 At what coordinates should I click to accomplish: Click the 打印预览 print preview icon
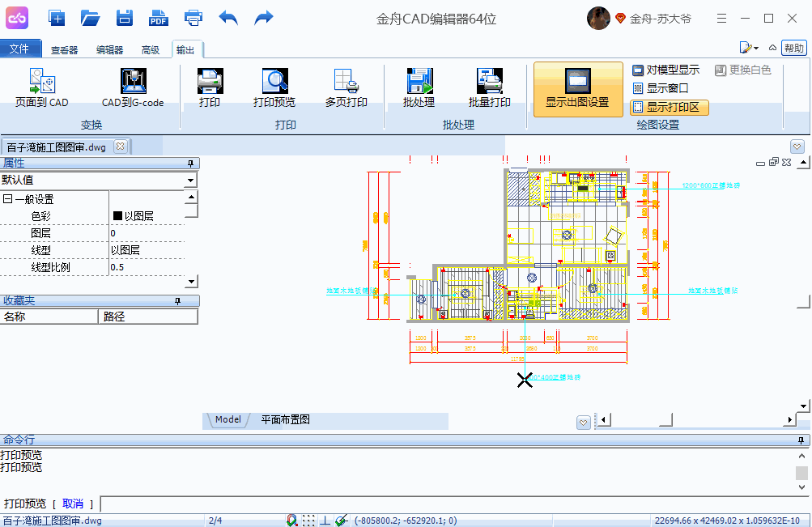pos(274,81)
